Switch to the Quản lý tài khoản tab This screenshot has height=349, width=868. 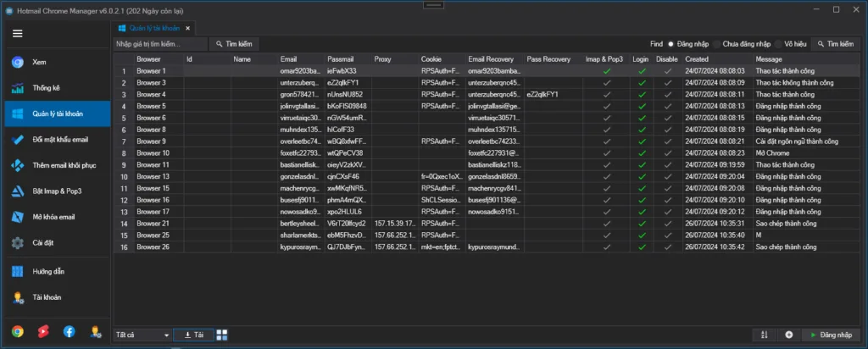(154, 28)
